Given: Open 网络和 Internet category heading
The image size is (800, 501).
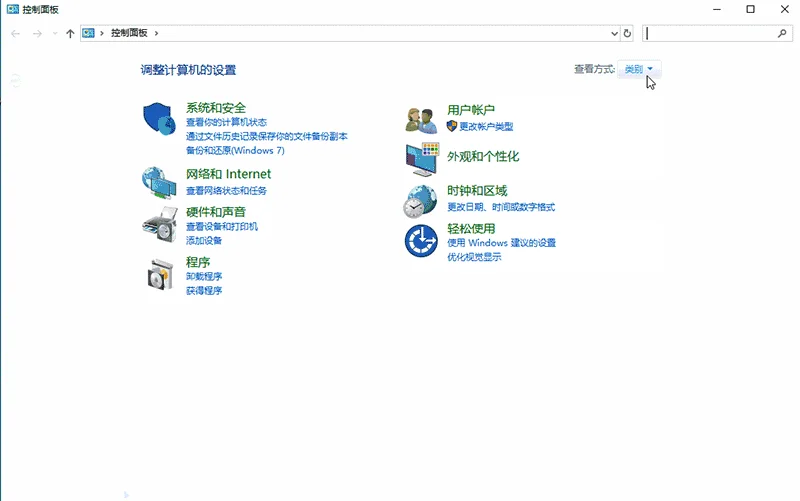Looking at the screenshot, I should pos(228,174).
